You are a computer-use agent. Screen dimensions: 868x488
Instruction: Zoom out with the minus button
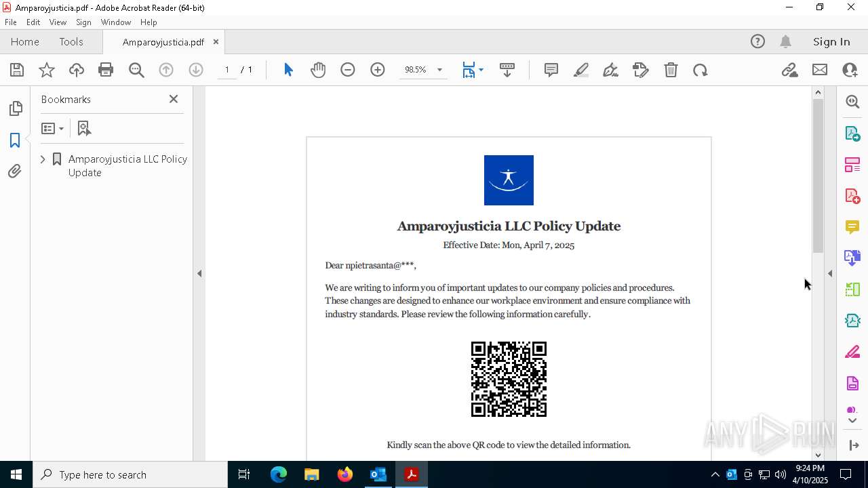point(348,70)
